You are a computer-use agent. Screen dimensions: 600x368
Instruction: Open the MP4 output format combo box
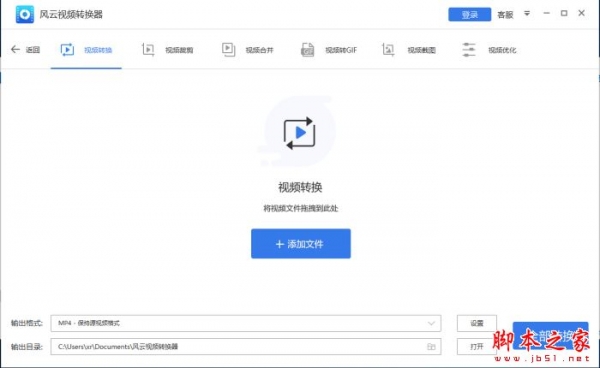(246, 324)
